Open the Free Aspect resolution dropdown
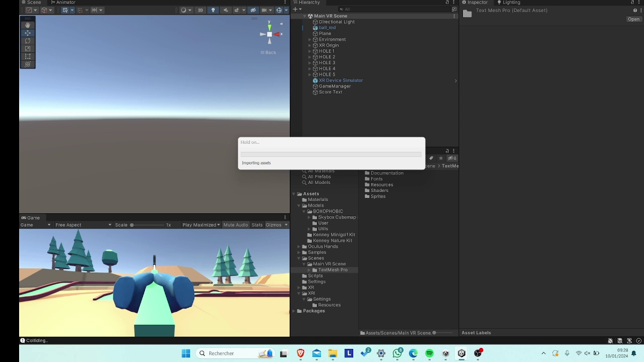 [x=83, y=225]
